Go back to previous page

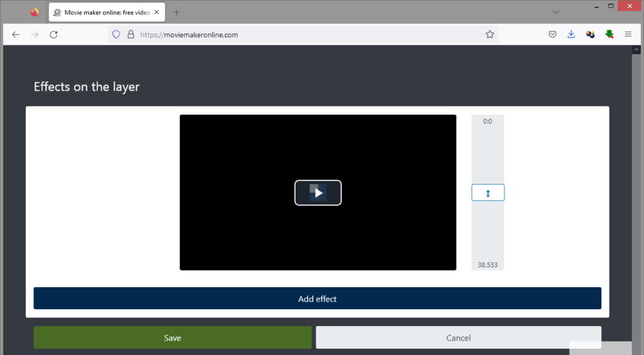[16, 35]
